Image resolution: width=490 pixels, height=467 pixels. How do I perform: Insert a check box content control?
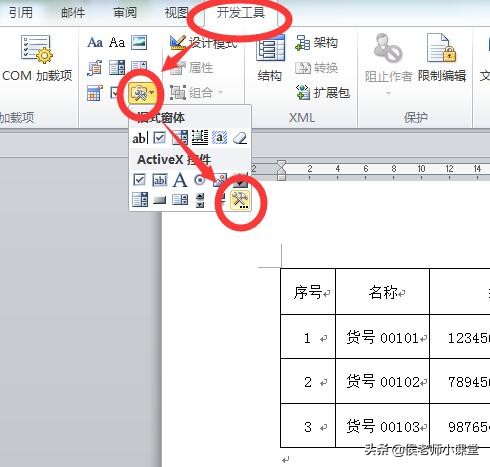[x=115, y=93]
